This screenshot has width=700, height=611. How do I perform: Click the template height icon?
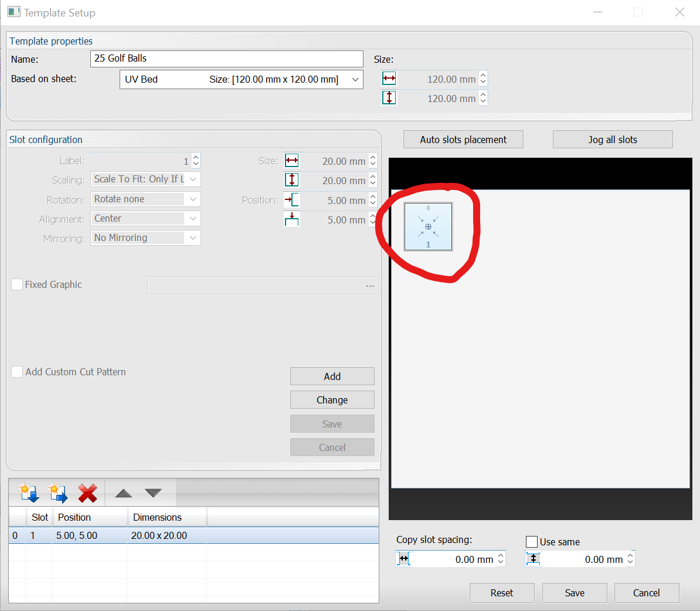[x=389, y=98]
